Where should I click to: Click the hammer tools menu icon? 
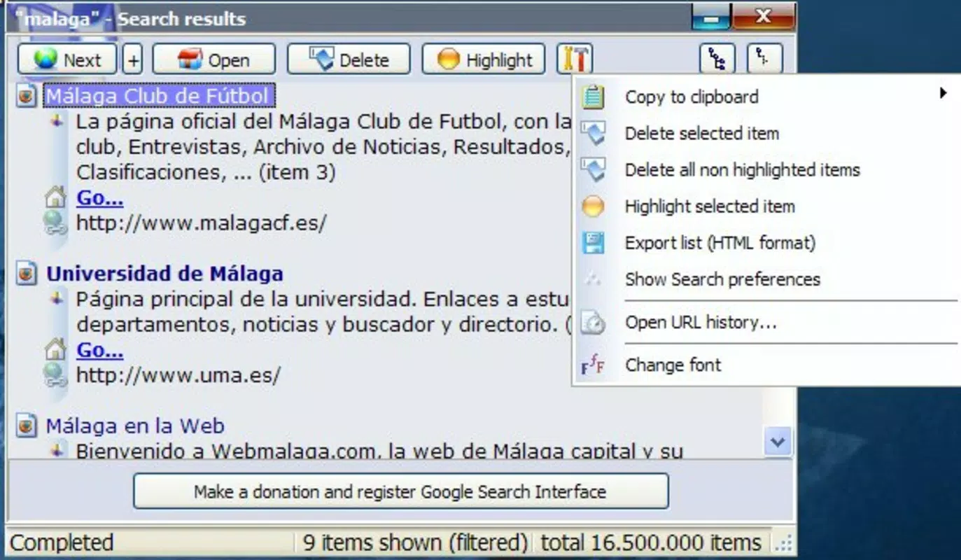(x=575, y=59)
